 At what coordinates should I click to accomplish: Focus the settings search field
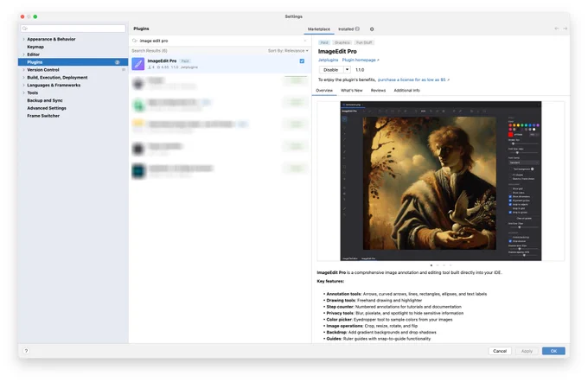click(73, 29)
